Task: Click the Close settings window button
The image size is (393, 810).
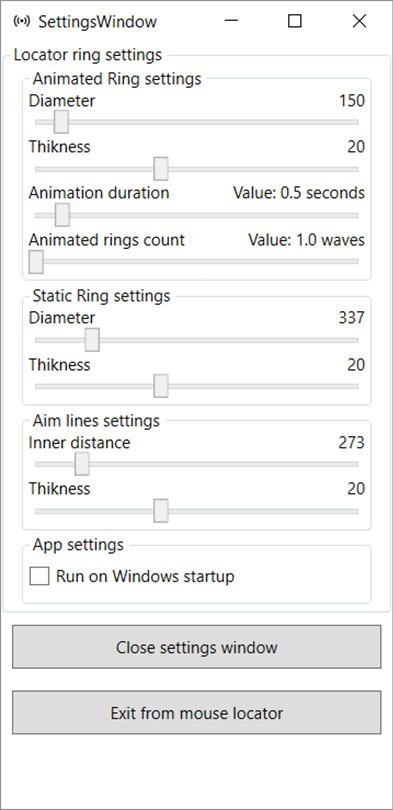Action: pos(197,647)
